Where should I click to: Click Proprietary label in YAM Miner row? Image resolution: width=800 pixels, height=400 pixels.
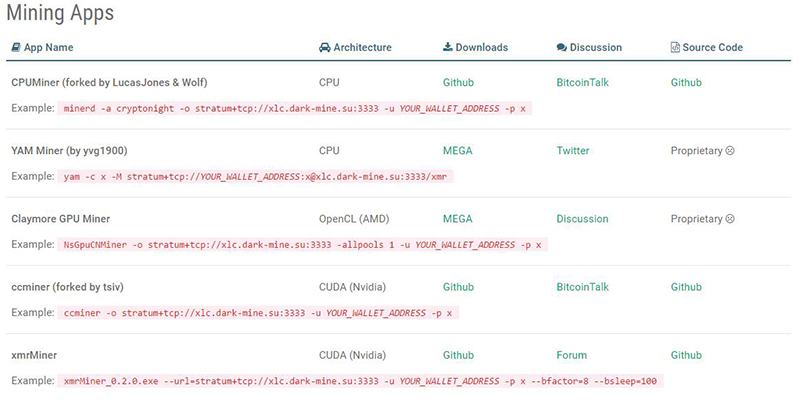tap(696, 151)
